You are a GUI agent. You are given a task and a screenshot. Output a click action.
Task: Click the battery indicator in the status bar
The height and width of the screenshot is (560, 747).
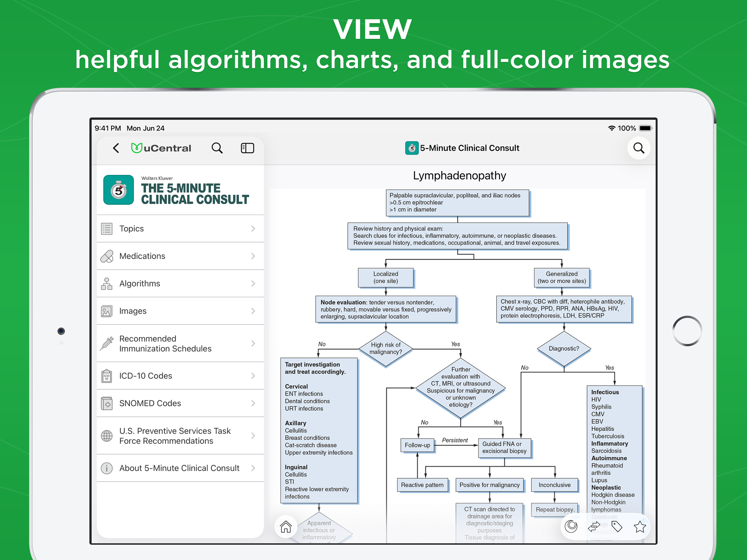pos(646,128)
